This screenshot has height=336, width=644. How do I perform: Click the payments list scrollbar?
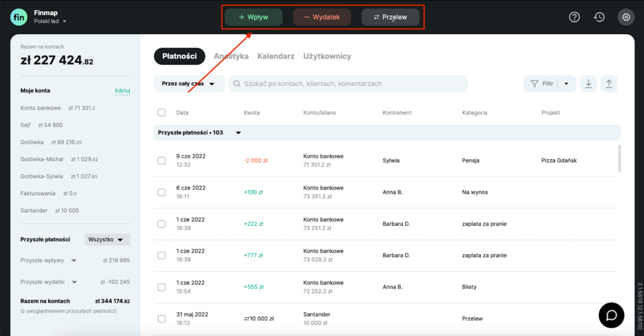[619, 158]
